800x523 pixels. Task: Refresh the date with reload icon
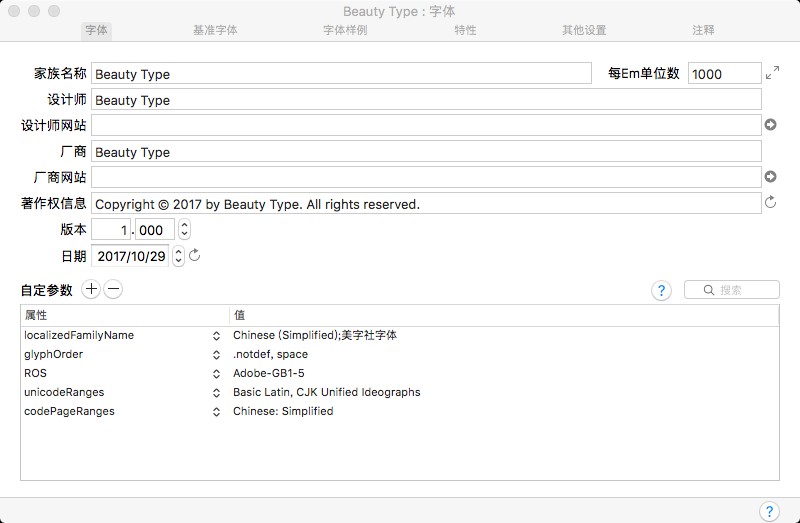click(194, 255)
